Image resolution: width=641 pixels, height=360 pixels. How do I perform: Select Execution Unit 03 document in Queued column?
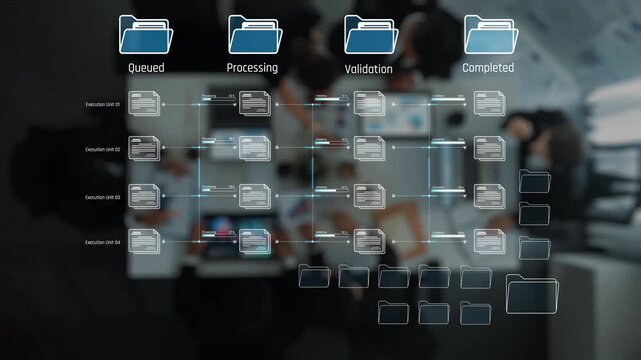[144, 197]
